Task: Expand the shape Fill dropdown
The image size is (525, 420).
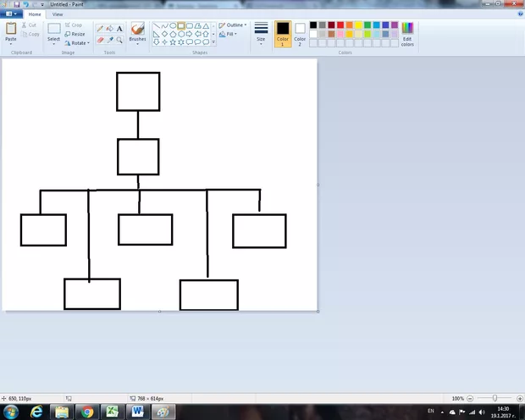Action: (x=229, y=35)
